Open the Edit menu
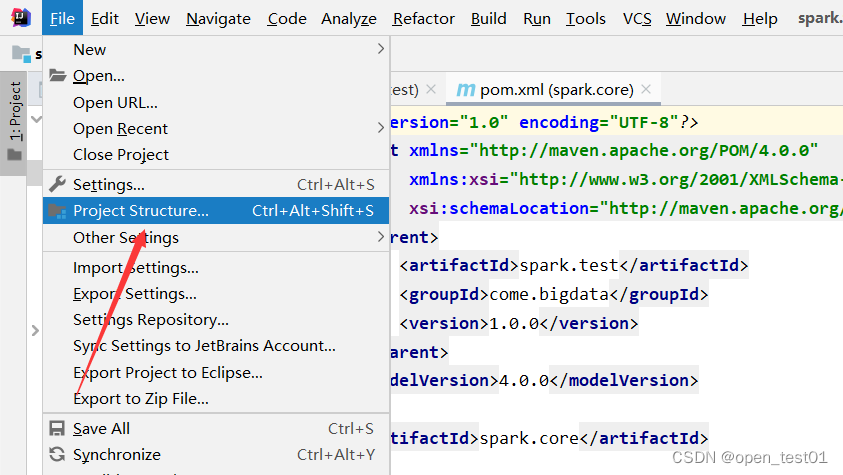 104,19
